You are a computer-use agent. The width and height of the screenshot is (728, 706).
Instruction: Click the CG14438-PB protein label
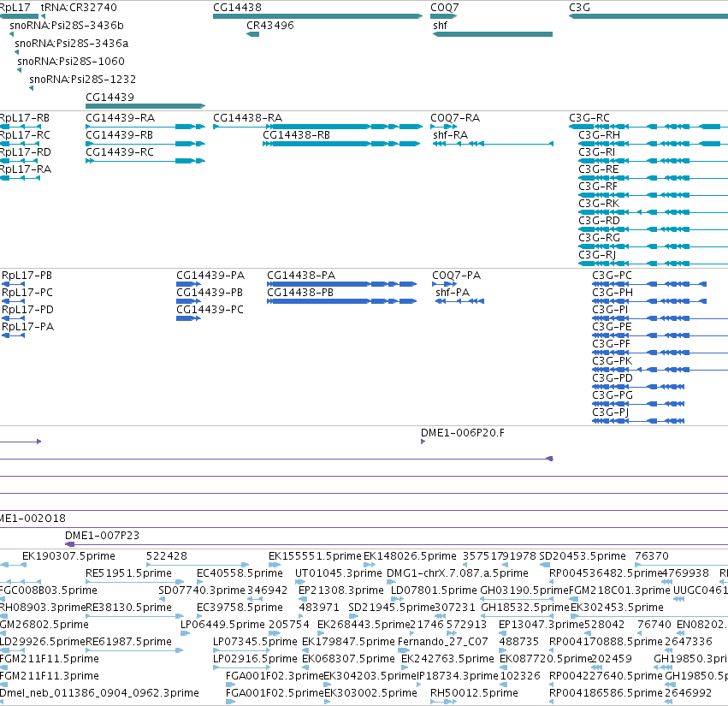(300, 293)
